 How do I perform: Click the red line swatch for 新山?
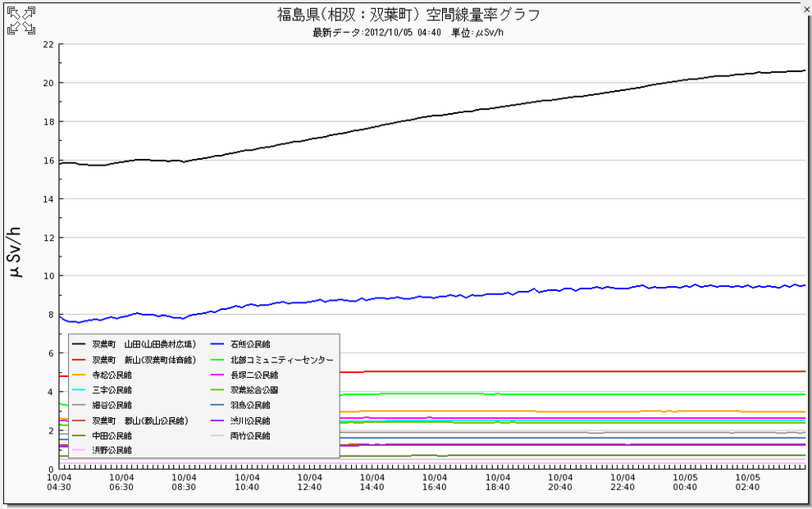pos(80,360)
